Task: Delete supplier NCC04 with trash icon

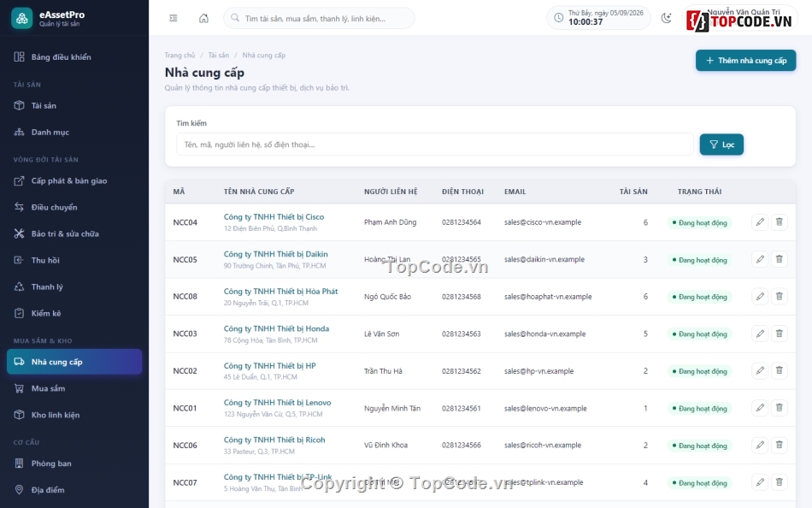Action: [x=779, y=222]
